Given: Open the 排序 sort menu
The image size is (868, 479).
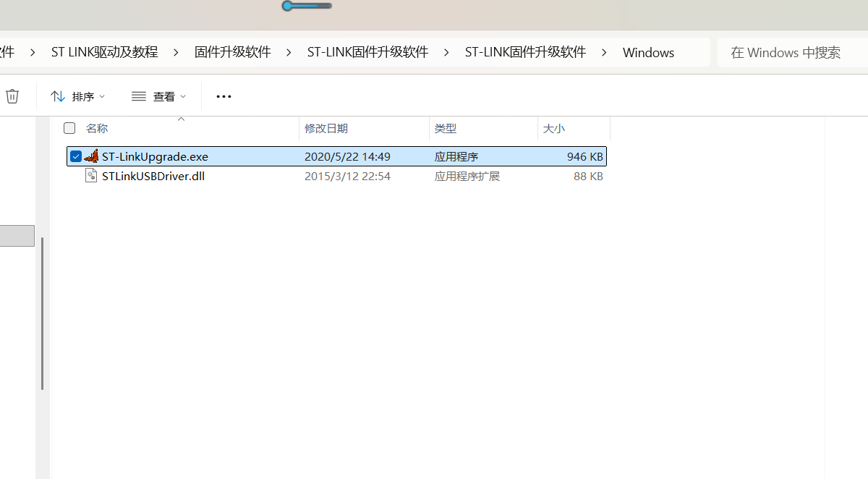Looking at the screenshot, I should click(77, 96).
